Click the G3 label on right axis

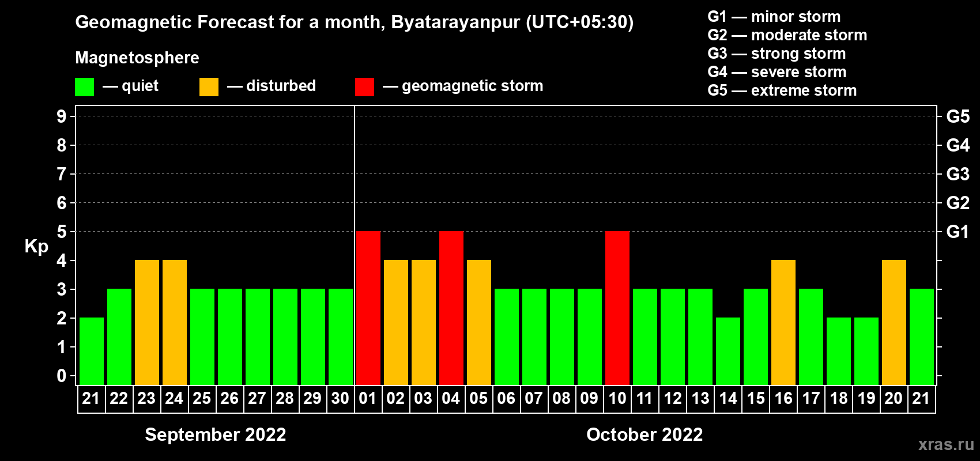click(x=958, y=174)
